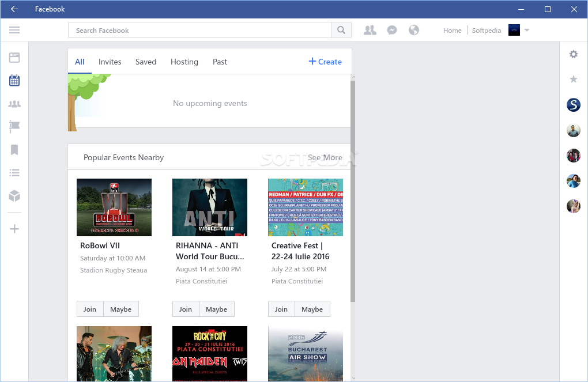Open the Softpedia S contact avatar

point(574,105)
